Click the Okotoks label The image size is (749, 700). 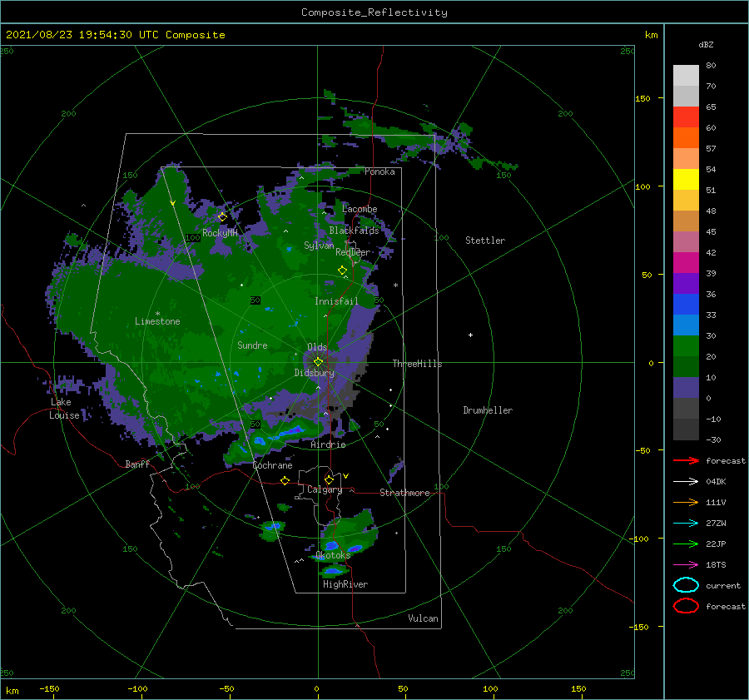[333, 555]
